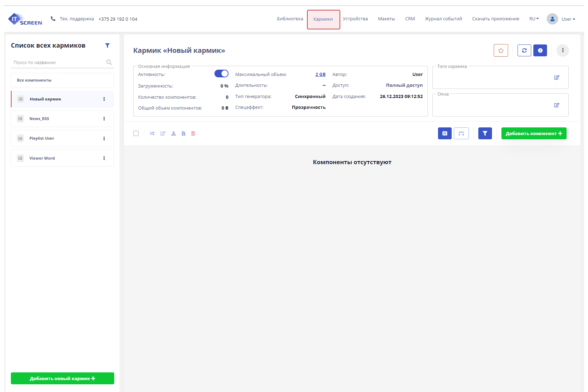Switch to grid view of components
588x392 pixels.
tap(461, 133)
